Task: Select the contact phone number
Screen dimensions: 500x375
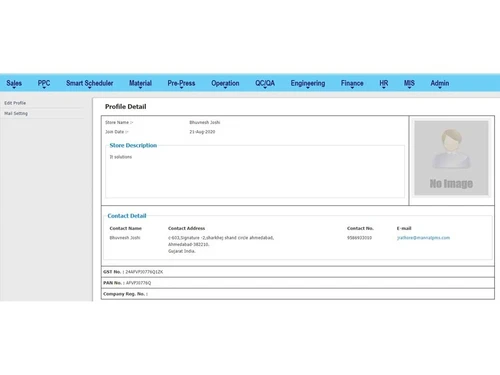Action: pyautogui.click(x=359, y=238)
